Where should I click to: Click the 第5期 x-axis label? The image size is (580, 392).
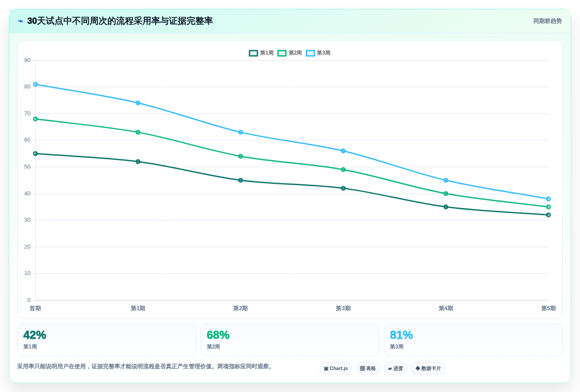[x=548, y=308]
